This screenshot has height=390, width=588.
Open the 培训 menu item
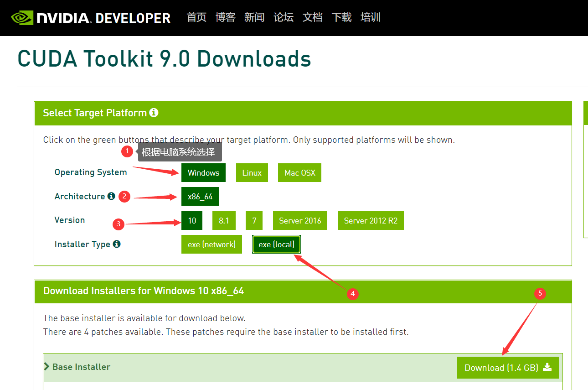(x=371, y=17)
